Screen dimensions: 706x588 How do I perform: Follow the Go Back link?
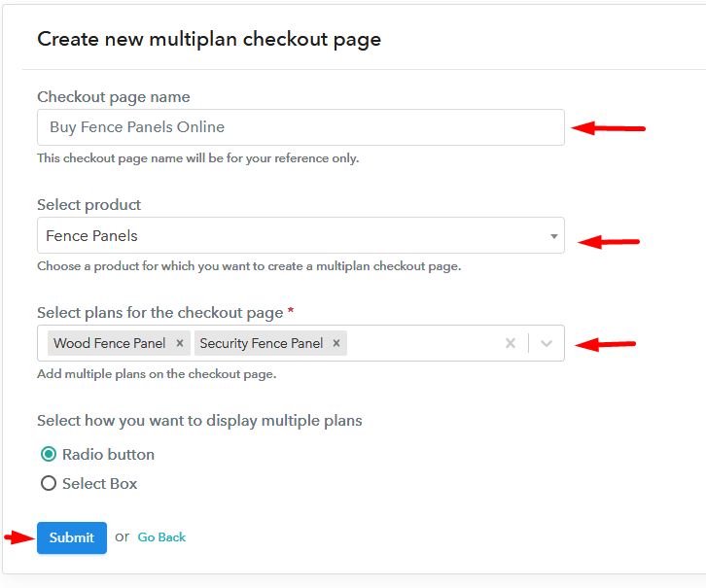coord(161,537)
